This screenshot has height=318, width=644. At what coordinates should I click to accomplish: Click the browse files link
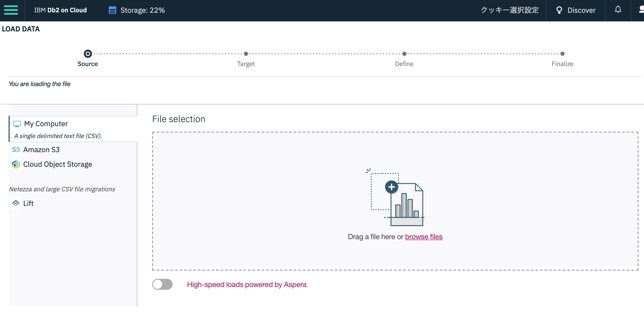pyautogui.click(x=424, y=236)
